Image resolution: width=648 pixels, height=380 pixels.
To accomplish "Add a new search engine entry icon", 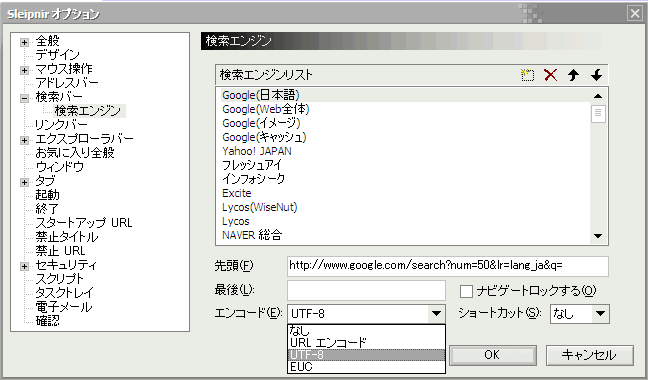I will click(527, 75).
